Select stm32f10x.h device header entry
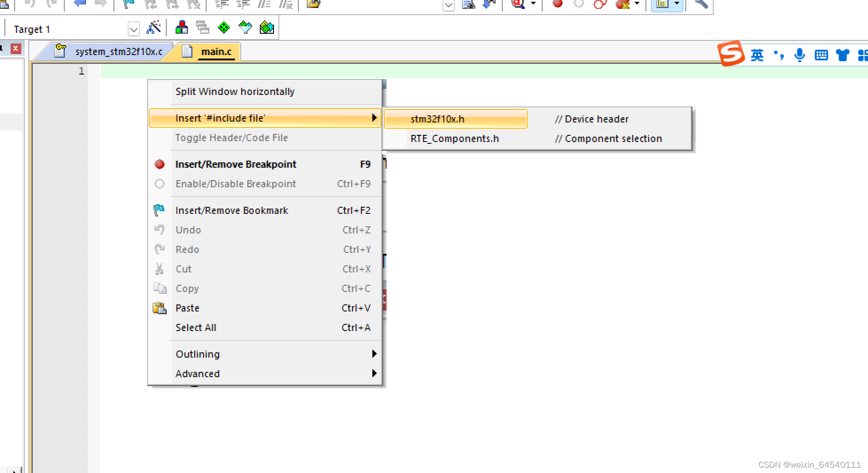Viewport: 868px width, 473px height. click(x=438, y=118)
